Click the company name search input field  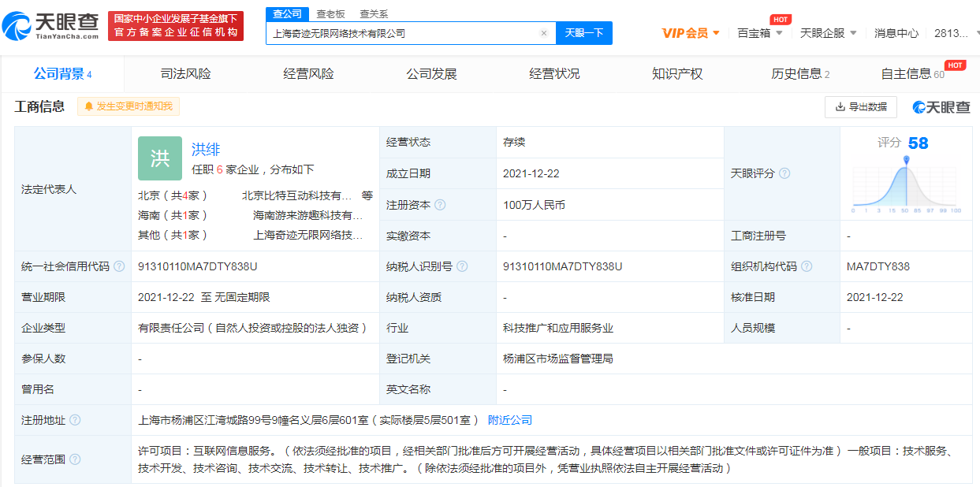[402, 33]
